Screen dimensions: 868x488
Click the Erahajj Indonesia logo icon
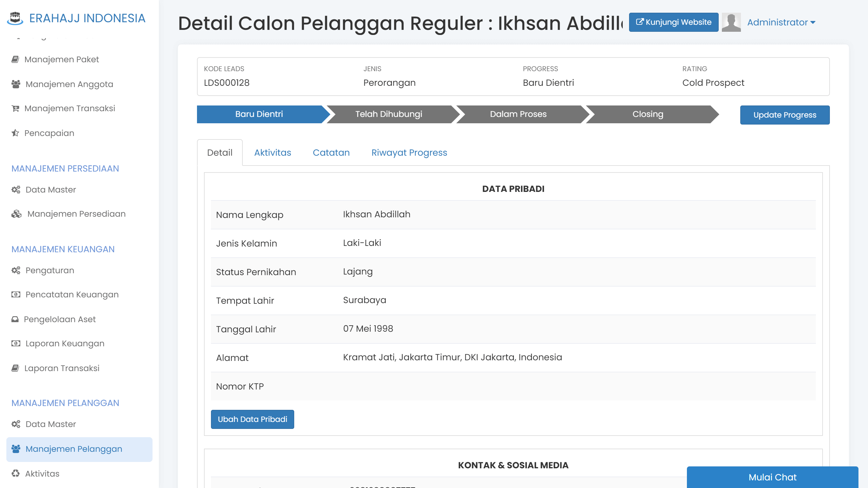[x=15, y=18]
